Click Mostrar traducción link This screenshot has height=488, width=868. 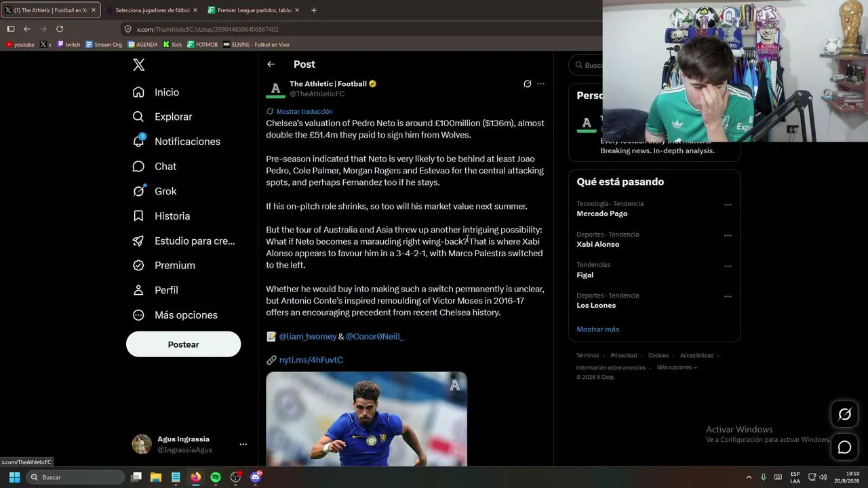(304, 111)
